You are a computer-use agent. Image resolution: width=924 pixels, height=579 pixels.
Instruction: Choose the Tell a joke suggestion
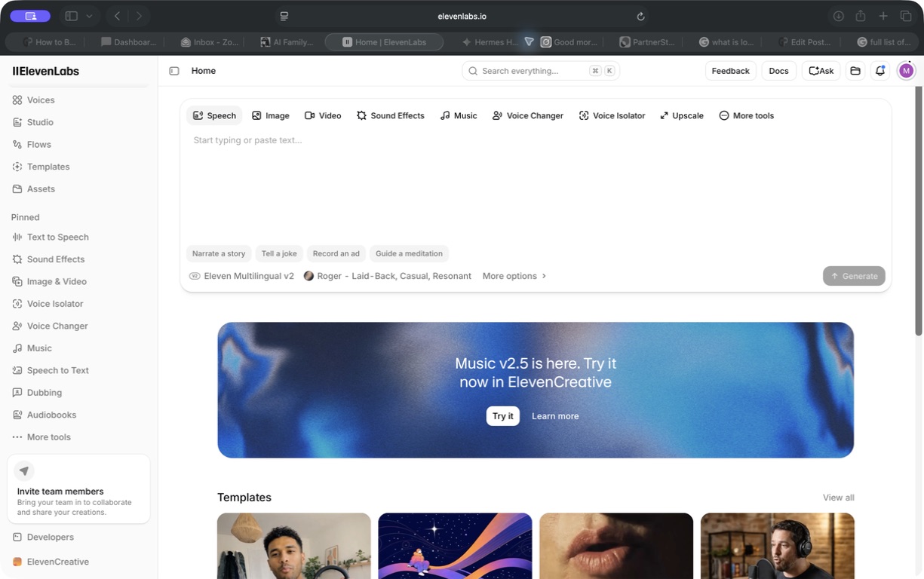[x=279, y=253]
